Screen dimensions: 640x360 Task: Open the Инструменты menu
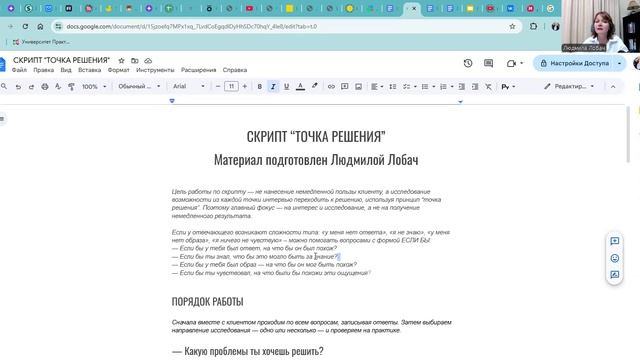[x=155, y=70]
